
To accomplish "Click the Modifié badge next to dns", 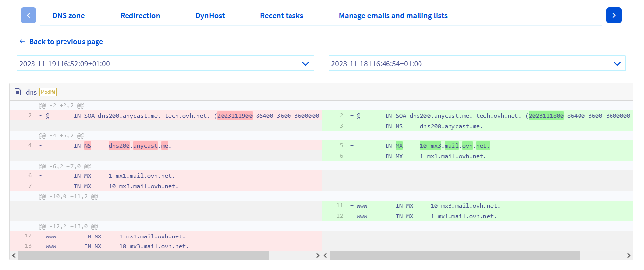I will click(48, 92).
